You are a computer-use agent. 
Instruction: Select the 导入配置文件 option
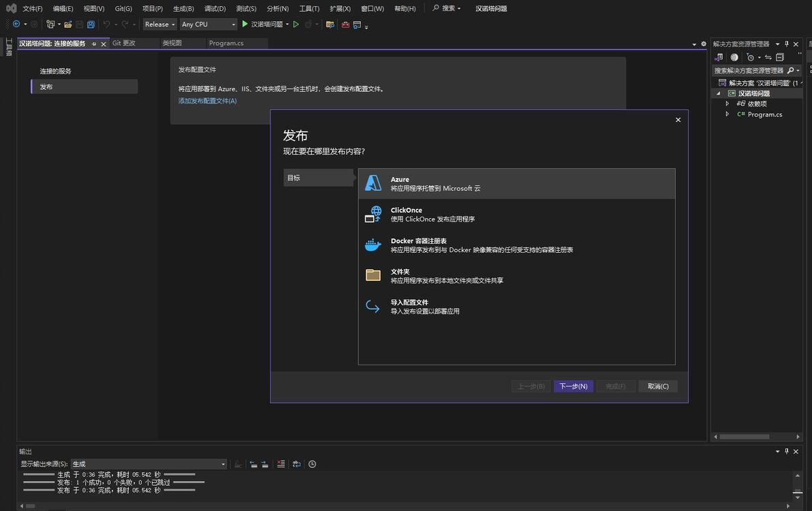pos(516,307)
